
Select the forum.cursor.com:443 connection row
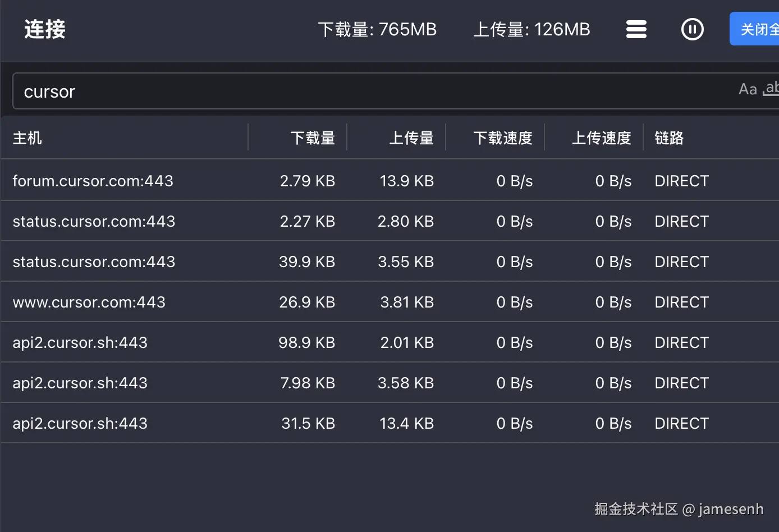click(224, 181)
